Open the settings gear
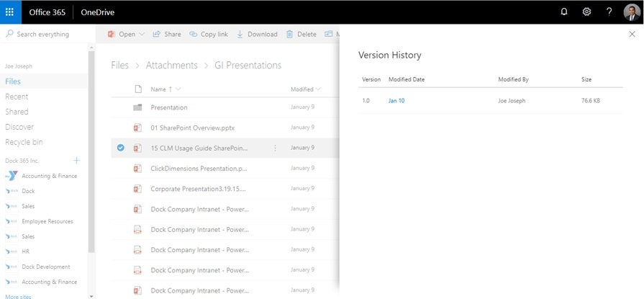644x299 pixels. 586,12
